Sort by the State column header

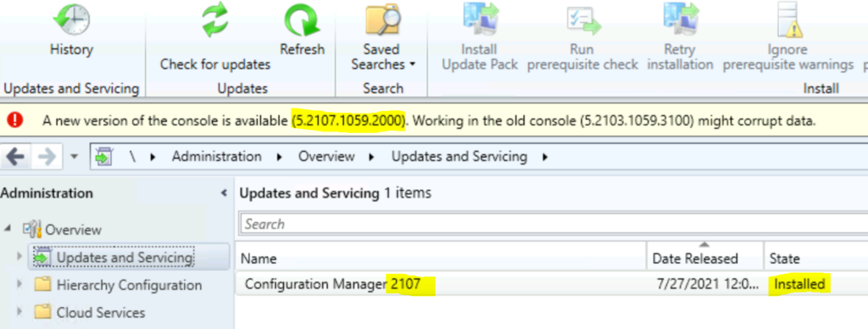815,258
